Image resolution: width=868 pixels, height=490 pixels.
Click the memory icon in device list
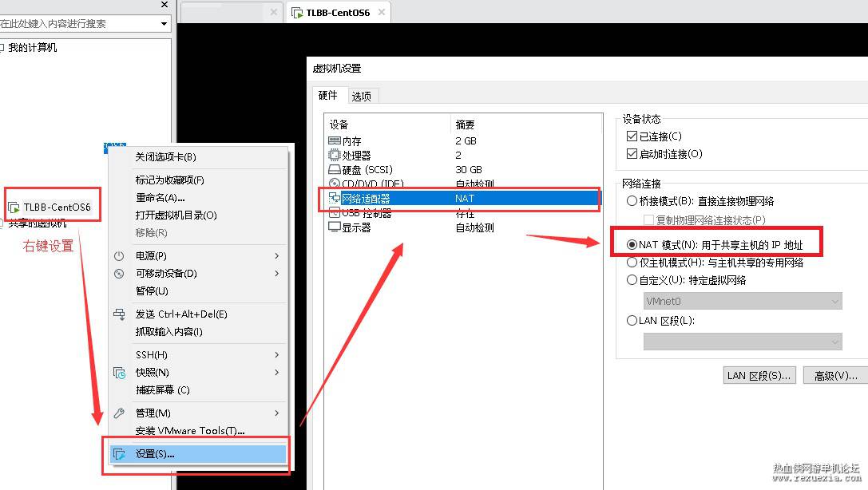tap(335, 140)
